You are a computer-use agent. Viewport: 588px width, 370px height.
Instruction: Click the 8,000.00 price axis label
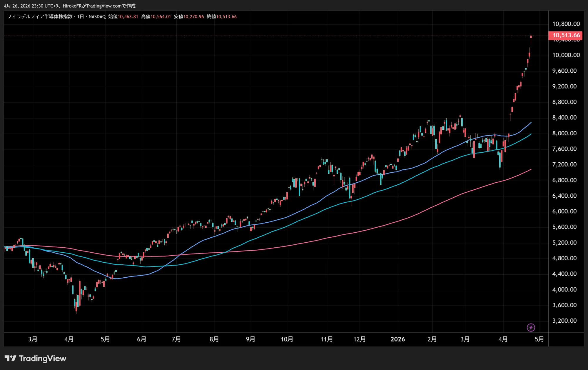pos(564,133)
